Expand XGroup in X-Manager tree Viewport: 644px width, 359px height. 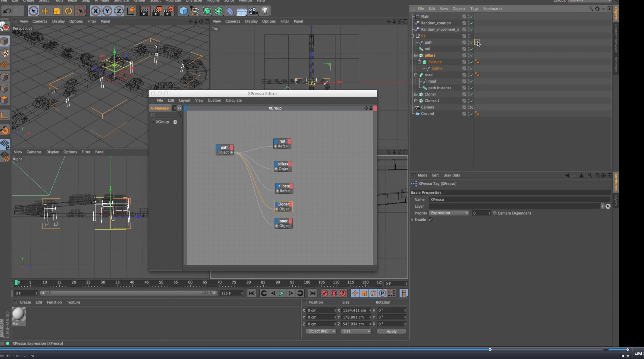click(153, 122)
